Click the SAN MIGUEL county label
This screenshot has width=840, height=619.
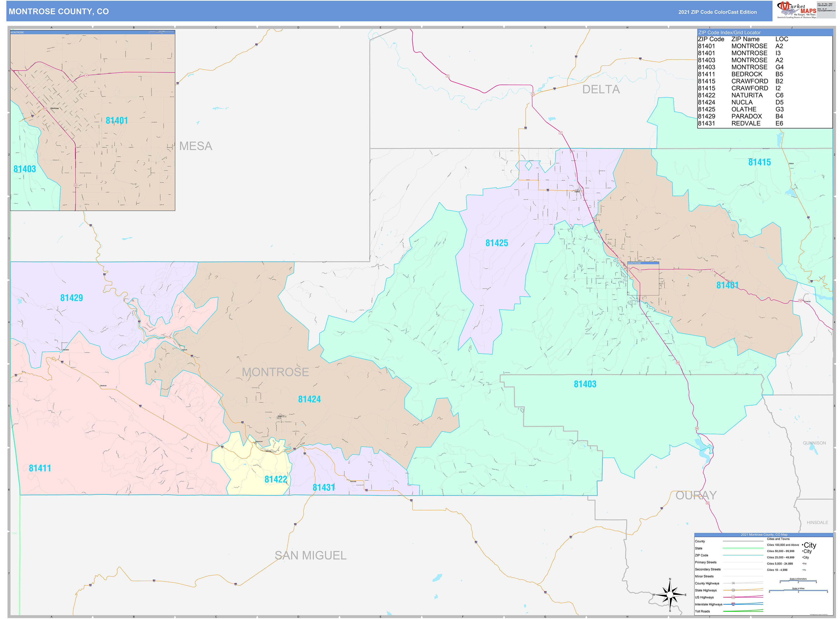click(311, 555)
